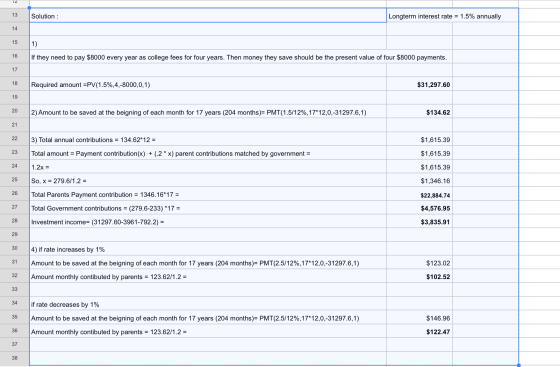This screenshot has height=367, width=560.
Task: Select row header 28
Action: coord(14,221)
